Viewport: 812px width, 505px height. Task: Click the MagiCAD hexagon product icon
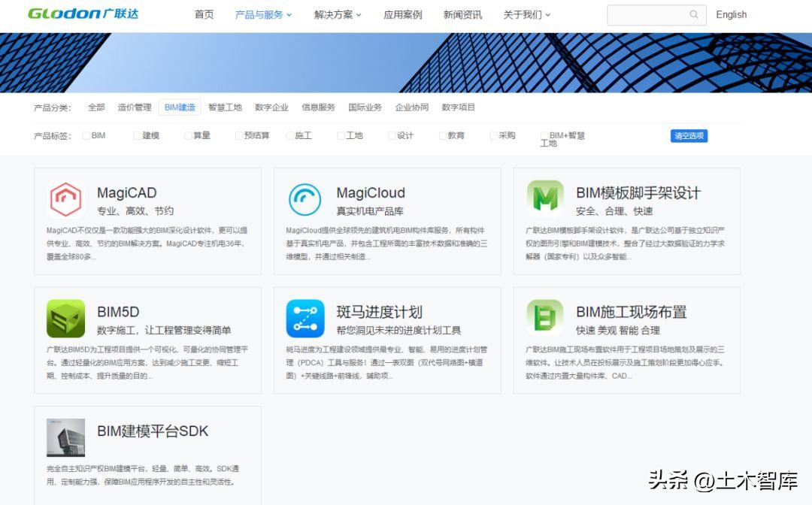(65, 200)
